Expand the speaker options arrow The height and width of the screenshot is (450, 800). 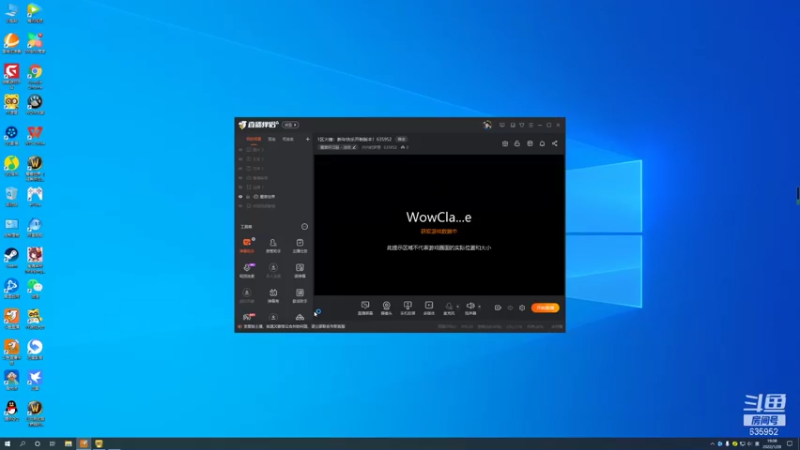(x=480, y=307)
